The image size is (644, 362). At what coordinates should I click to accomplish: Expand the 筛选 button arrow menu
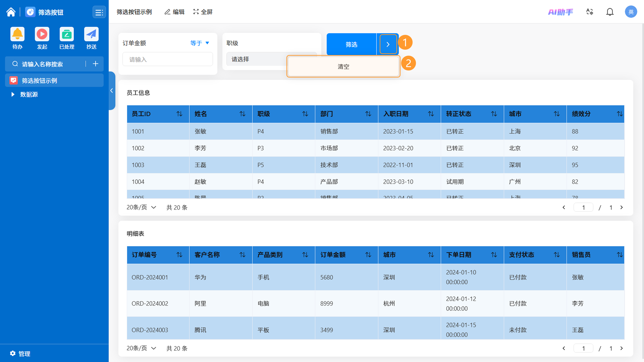click(388, 44)
